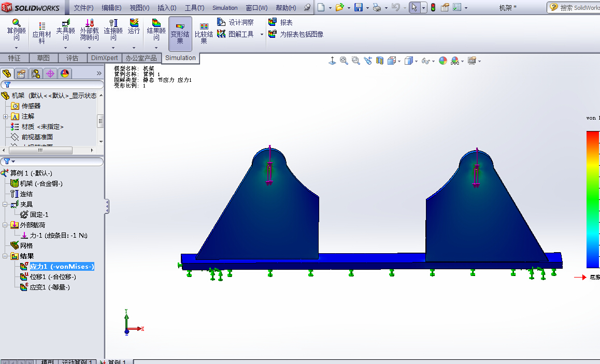Open Design Insight (设计洞察)
Viewport: 600px width, 364px height.
[235, 22]
